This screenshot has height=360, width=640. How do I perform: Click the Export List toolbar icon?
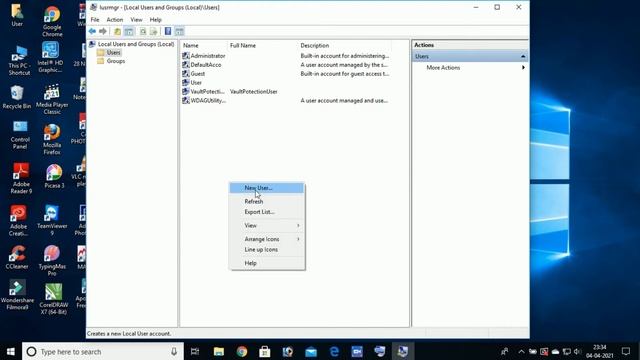(x=153, y=31)
